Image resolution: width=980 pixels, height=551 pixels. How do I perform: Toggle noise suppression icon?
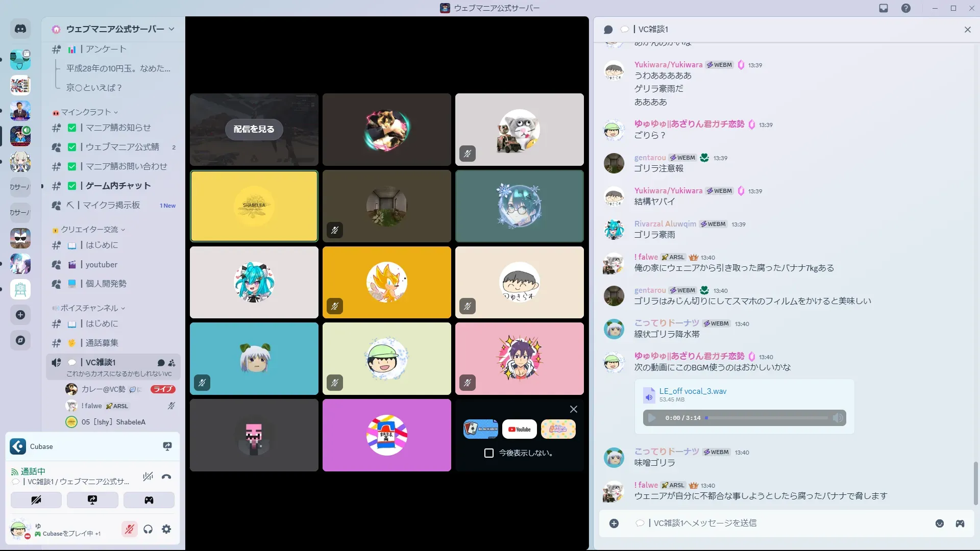tap(148, 477)
